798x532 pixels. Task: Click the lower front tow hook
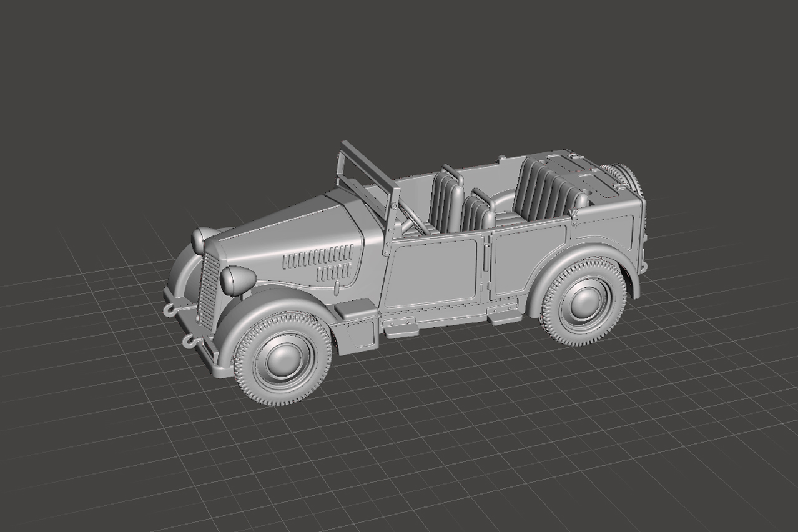point(189,341)
